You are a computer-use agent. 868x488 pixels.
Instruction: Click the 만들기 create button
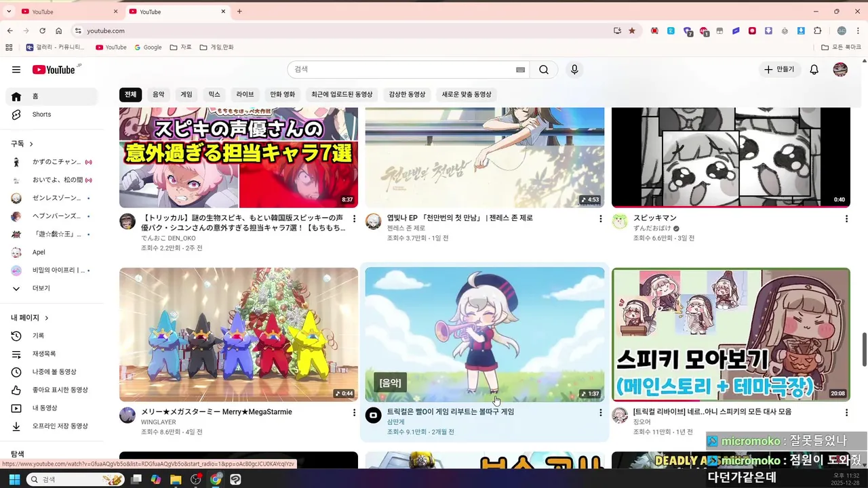[x=779, y=70]
